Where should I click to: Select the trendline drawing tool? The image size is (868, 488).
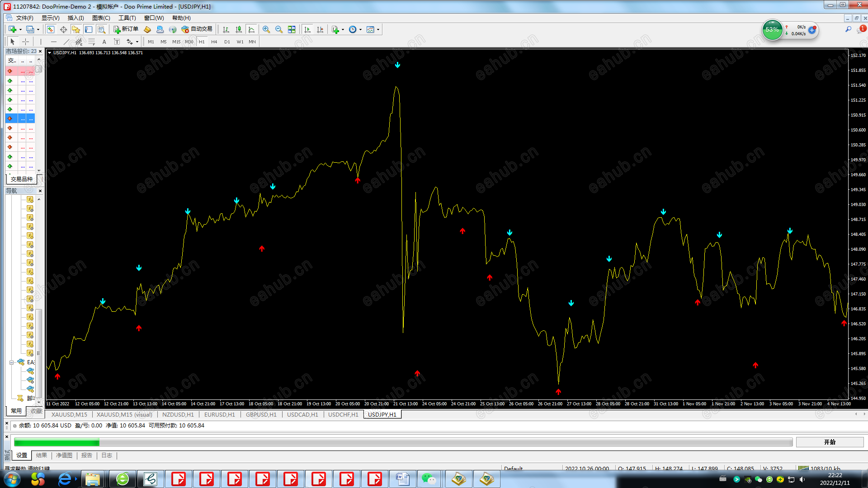[66, 42]
